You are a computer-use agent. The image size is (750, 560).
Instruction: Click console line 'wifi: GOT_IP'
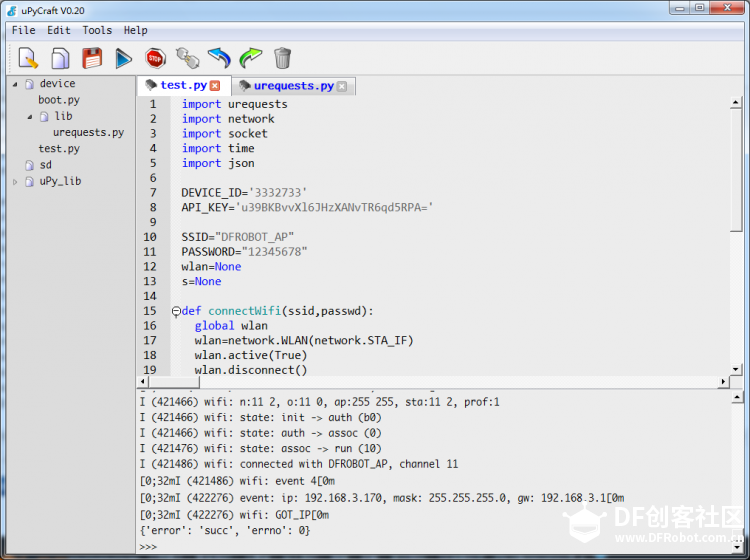[x=234, y=515]
